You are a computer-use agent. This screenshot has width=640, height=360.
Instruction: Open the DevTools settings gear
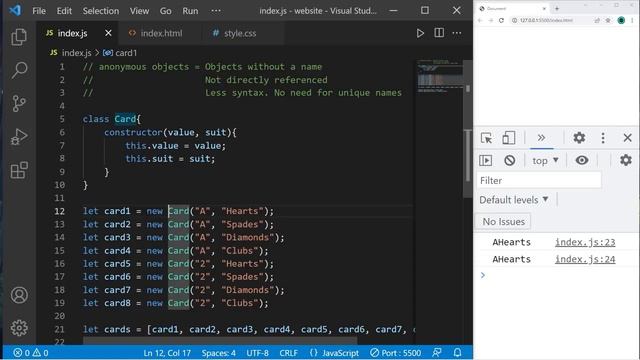tap(579, 138)
